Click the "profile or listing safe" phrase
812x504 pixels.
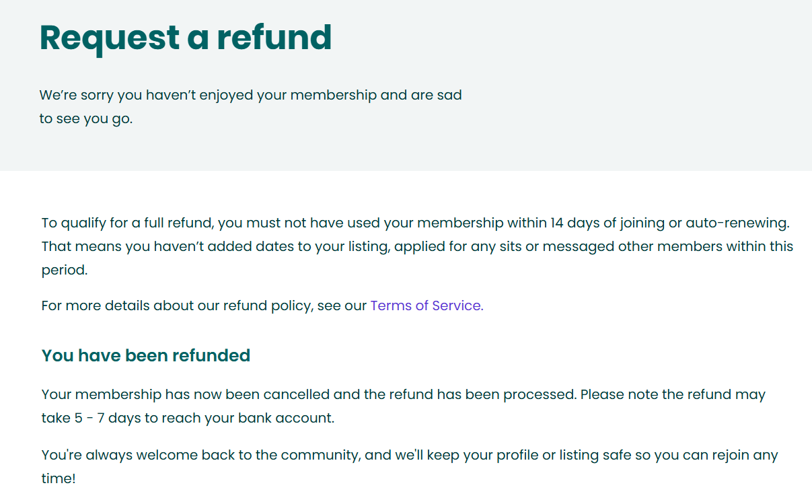564,455
